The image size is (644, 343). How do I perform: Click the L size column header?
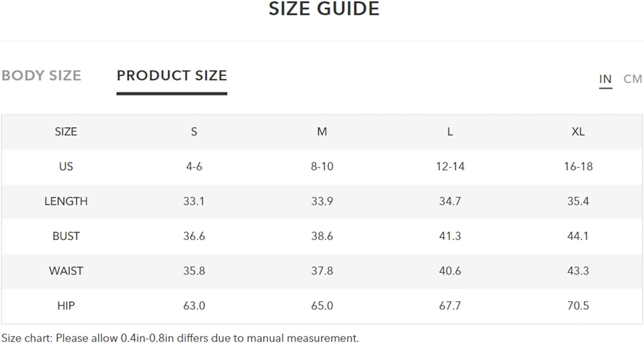click(x=450, y=132)
